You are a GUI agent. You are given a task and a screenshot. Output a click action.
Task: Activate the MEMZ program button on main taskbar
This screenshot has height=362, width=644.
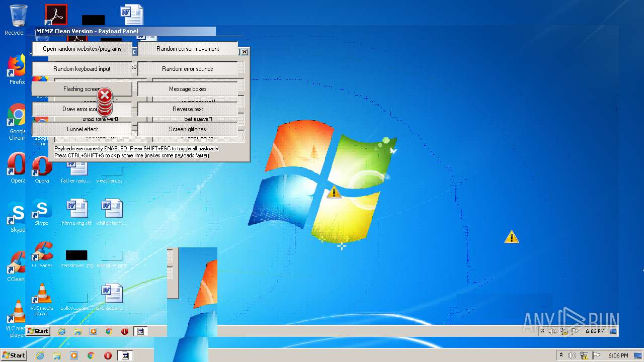(125, 355)
